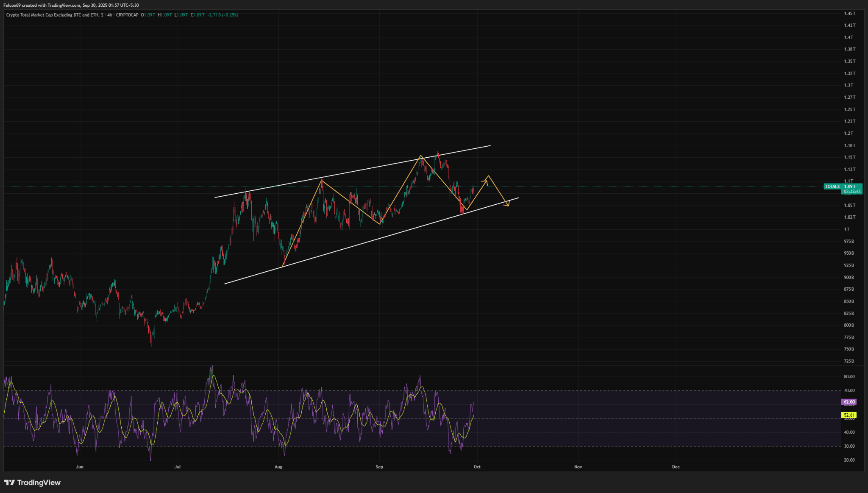Click the 4h interval text in legend
This screenshot has width=868, height=493.
(x=110, y=15)
